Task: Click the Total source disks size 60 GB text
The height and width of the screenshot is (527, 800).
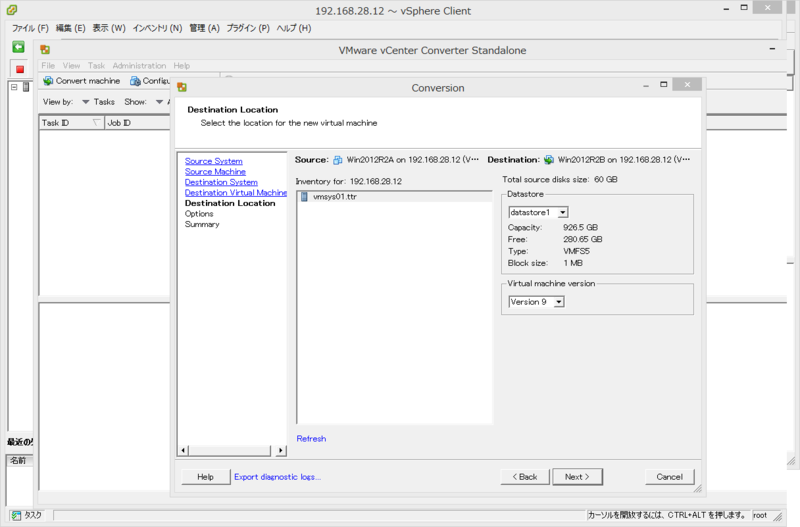Action: pos(560,180)
